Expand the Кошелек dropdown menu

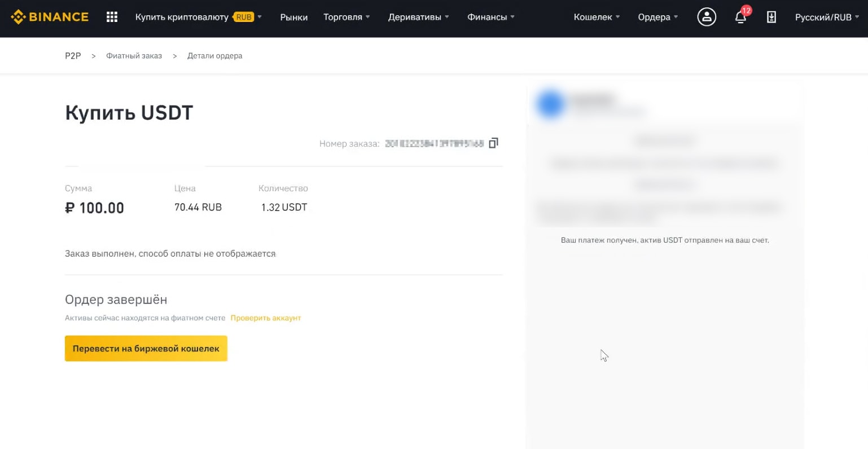[x=597, y=17]
